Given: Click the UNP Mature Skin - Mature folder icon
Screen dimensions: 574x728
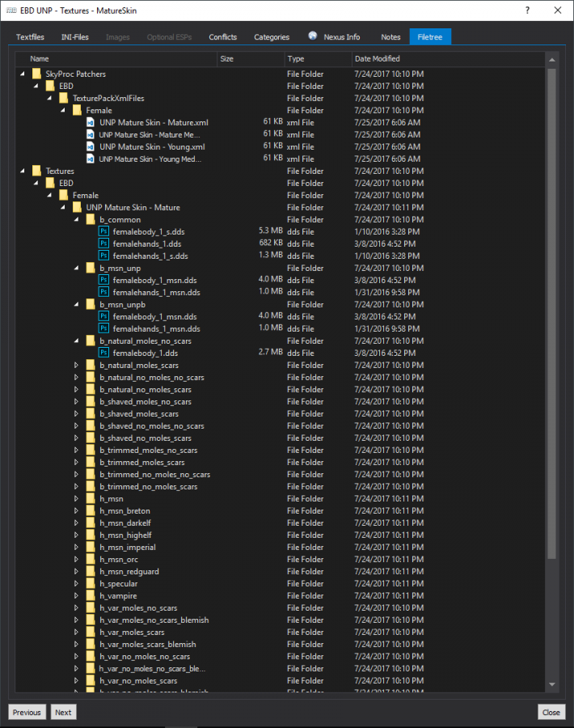Looking at the screenshot, I should coord(77,207).
